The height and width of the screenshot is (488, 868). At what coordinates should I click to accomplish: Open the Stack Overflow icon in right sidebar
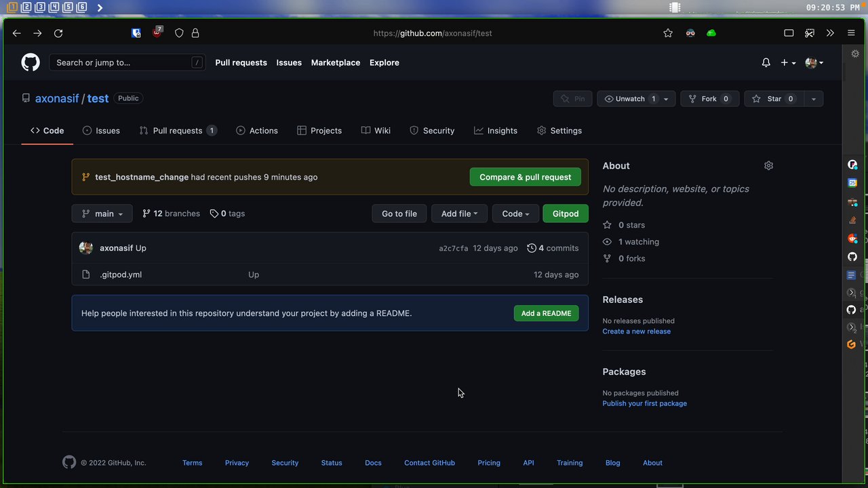point(852,220)
